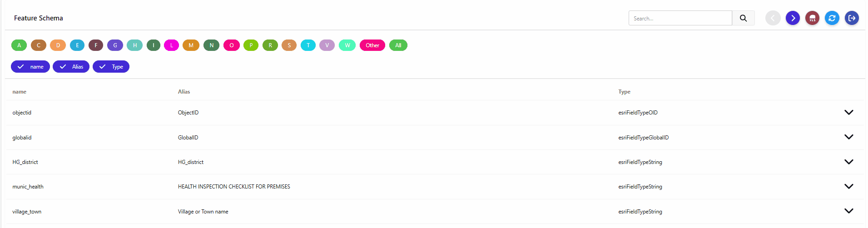
Task: Toggle the name column chip
Action: 30,67
